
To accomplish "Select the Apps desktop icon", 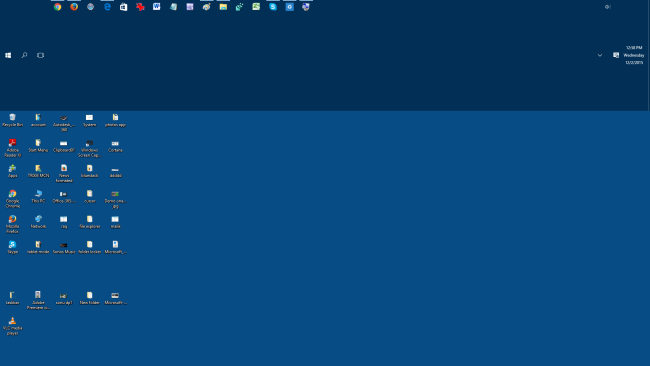I will point(12,171).
